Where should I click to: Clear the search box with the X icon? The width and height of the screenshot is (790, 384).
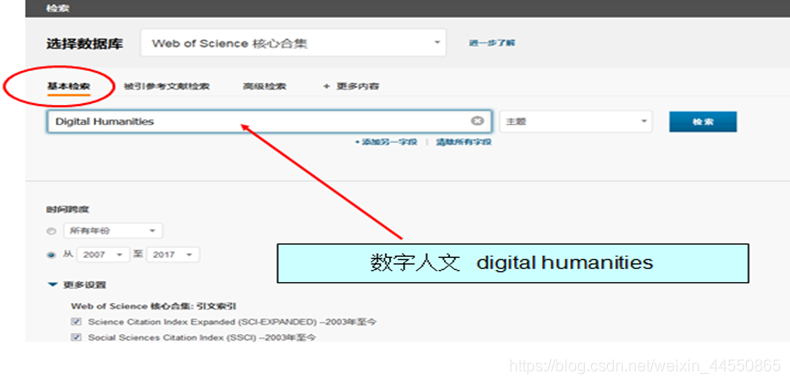tap(477, 121)
